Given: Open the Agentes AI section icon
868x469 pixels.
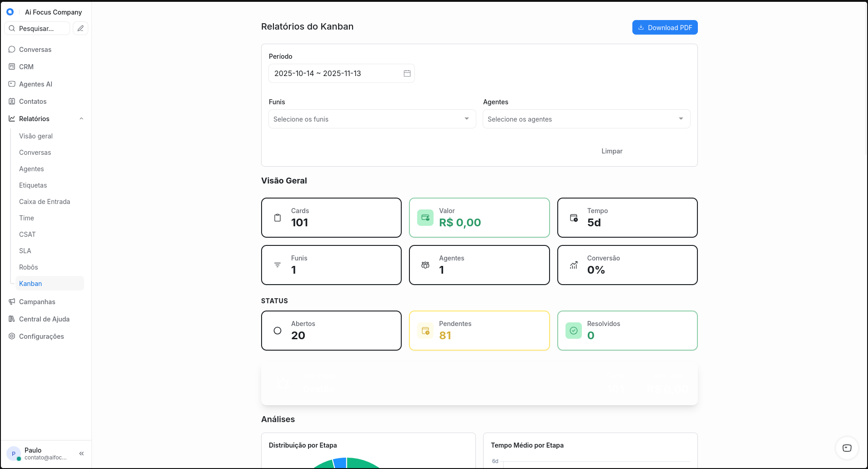Looking at the screenshot, I should pyautogui.click(x=11, y=84).
